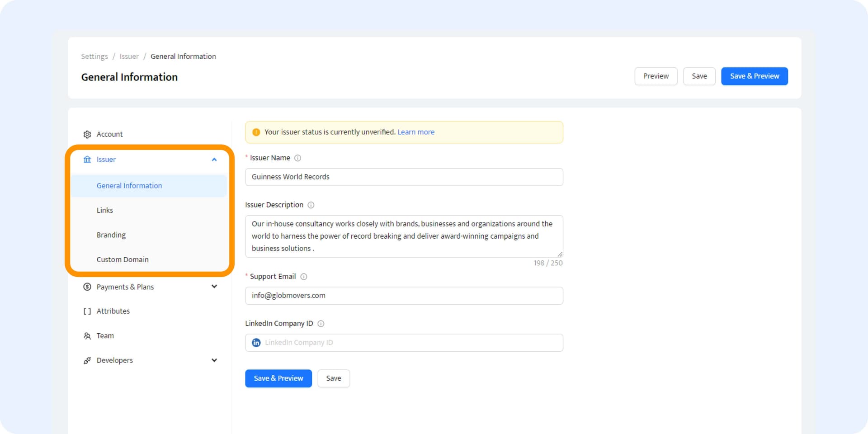This screenshot has width=868, height=434.
Task: Select the brackets icon next to Attributes
Action: tap(87, 311)
